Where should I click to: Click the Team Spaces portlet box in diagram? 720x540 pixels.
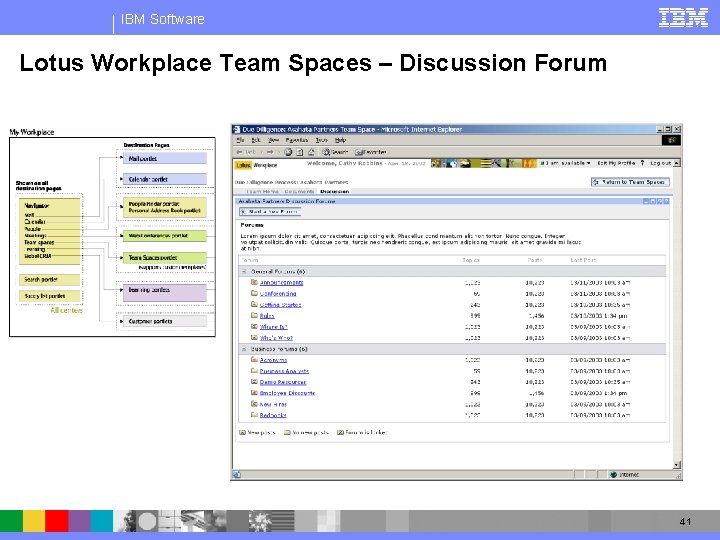(x=164, y=258)
